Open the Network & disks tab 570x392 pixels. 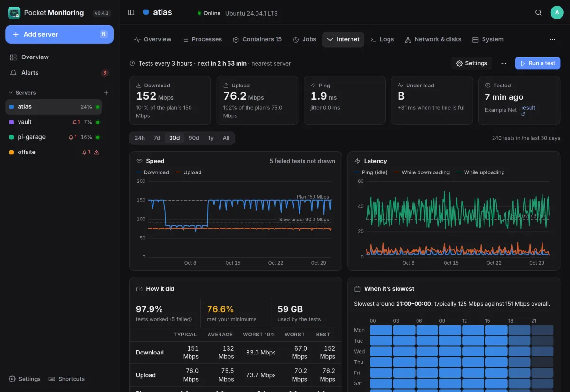click(x=433, y=40)
